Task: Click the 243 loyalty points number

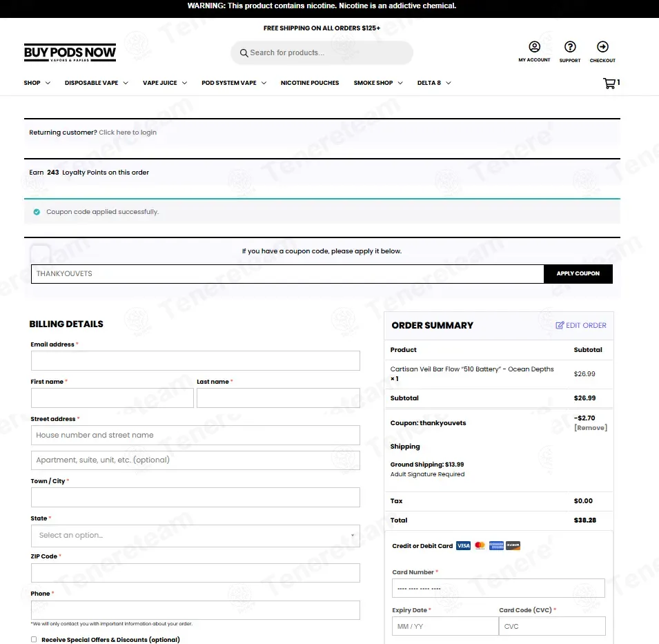Action: 53,173
